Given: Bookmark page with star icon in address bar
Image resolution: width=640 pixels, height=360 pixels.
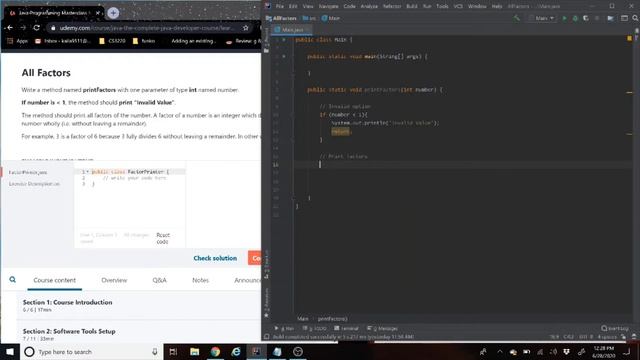Looking at the screenshot, I should [x=246, y=28].
